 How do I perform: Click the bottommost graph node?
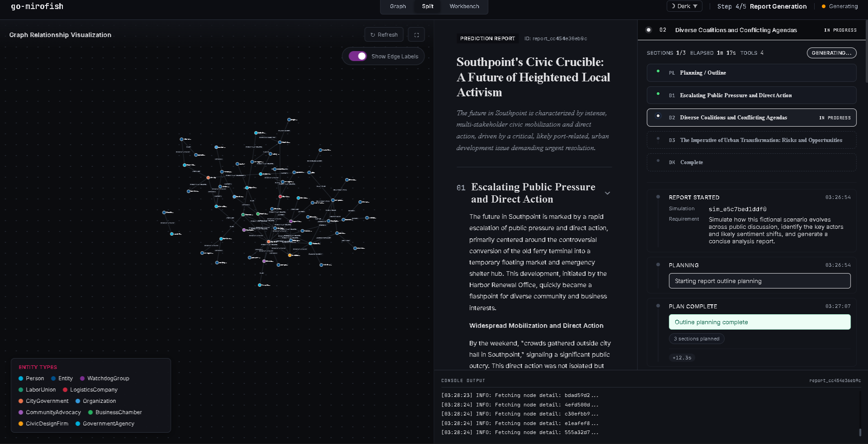pos(260,285)
